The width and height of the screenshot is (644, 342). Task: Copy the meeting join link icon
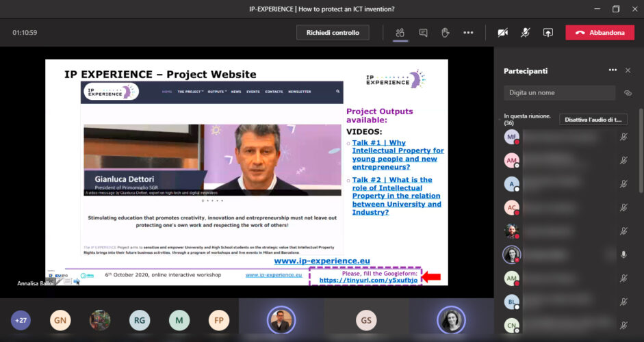628,93
